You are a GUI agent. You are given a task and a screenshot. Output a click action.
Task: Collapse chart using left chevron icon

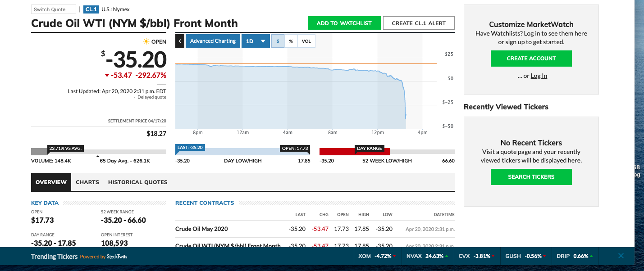[179, 41]
